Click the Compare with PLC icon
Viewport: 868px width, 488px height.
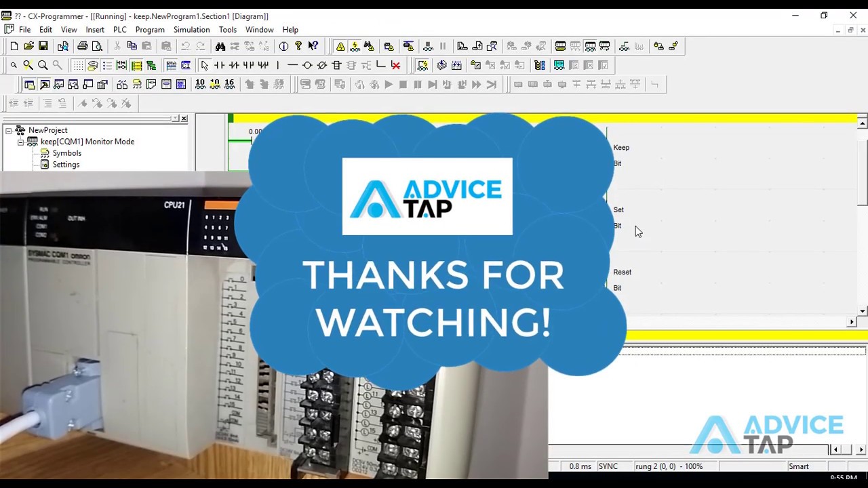[x=492, y=46]
